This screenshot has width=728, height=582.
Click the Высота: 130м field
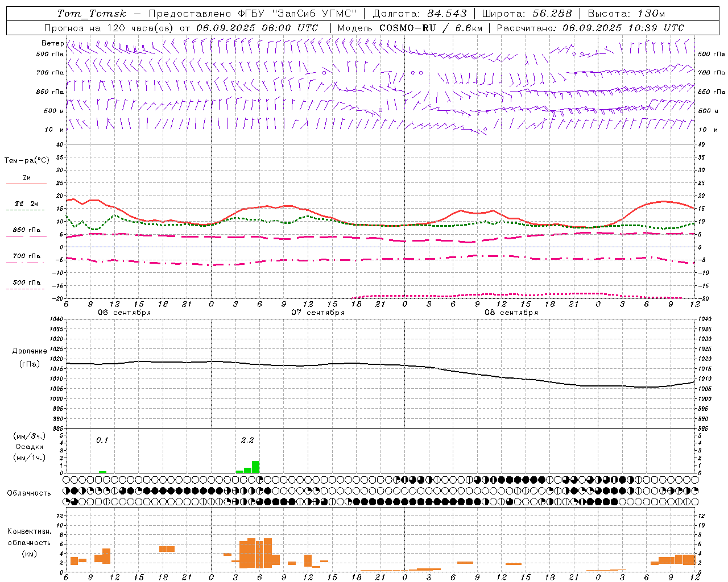point(626,14)
